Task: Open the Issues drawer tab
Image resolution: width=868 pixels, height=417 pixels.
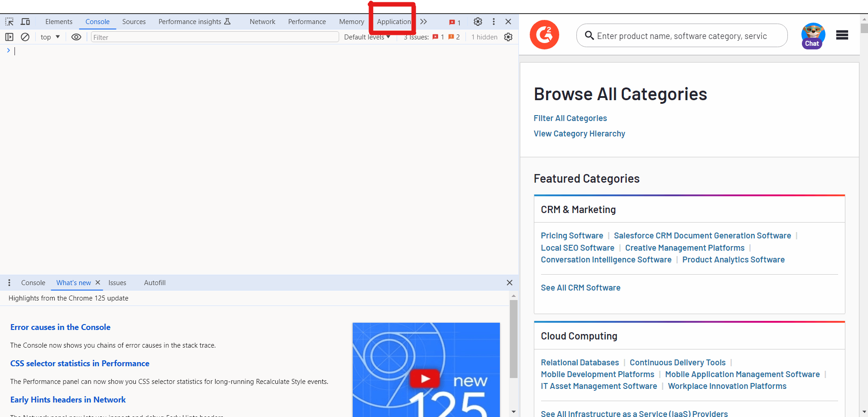Action: click(117, 283)
